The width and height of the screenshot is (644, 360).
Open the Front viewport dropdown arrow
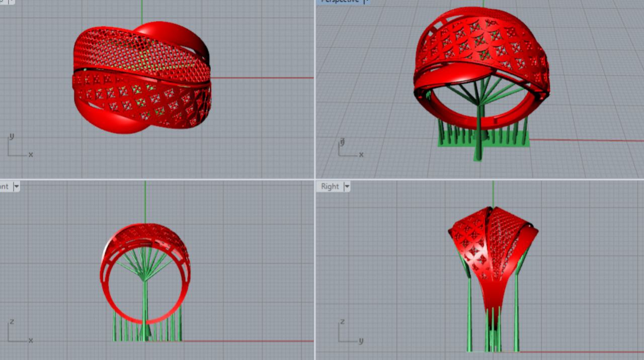16,187
